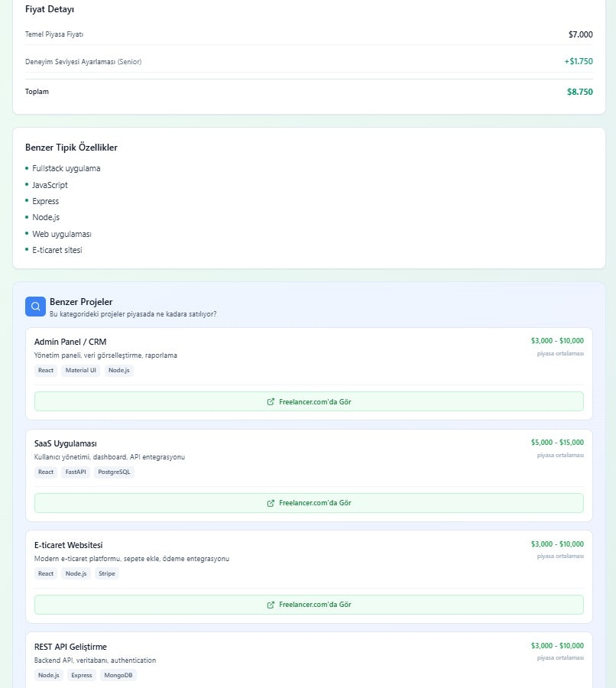Click the $8.750 total price
The height and width of the screenshot is (688, 616).
(x=579, y=92)
